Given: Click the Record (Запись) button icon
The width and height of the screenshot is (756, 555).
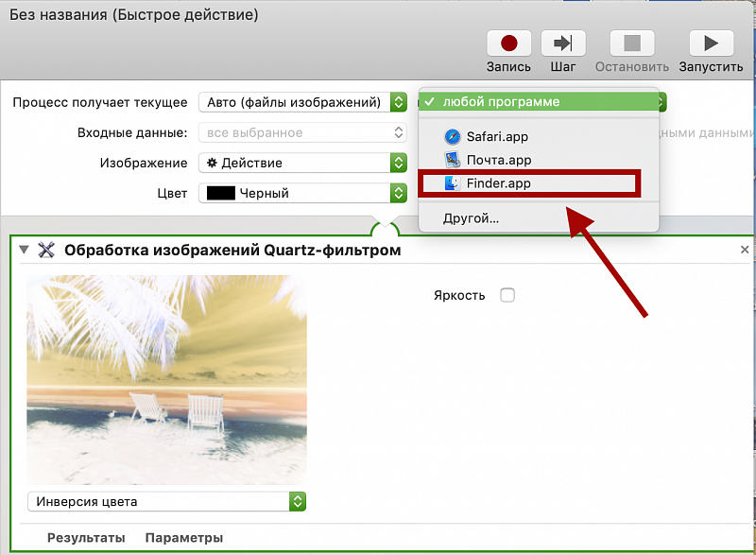Looking at the screenshot, I should point(508,43).
